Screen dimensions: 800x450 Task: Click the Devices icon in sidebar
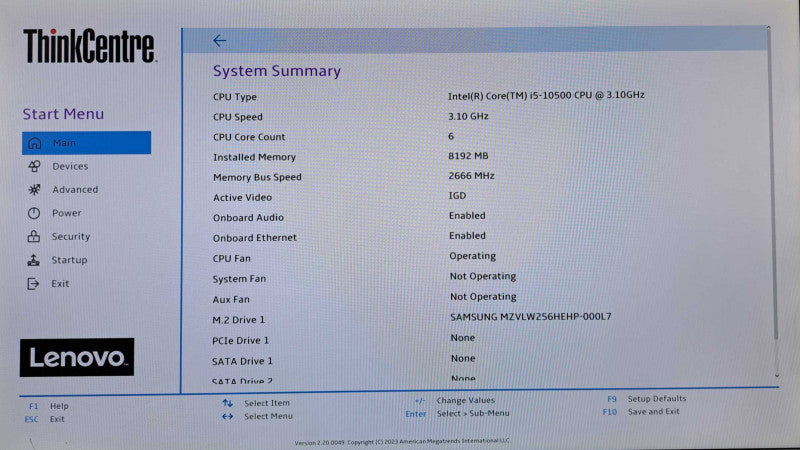click(34, 166)
